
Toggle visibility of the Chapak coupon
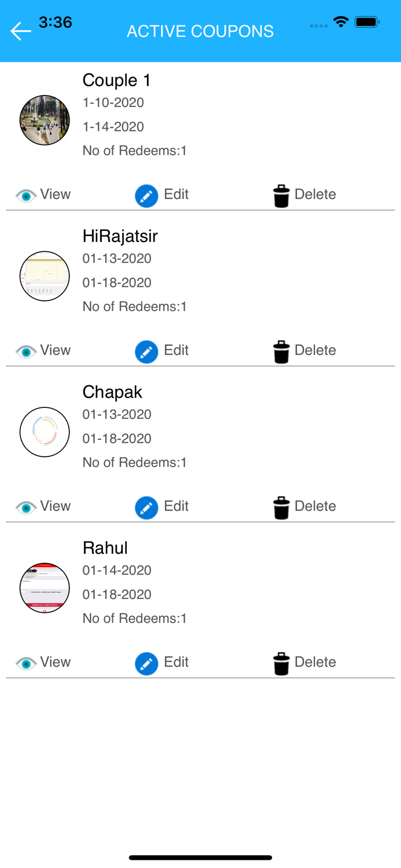(x=25, y=507)
